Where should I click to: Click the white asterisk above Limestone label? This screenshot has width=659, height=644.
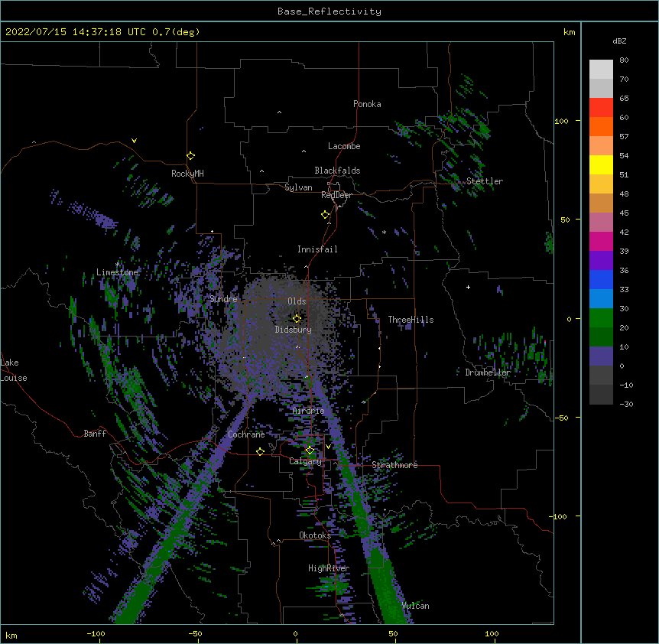(117, 265)
